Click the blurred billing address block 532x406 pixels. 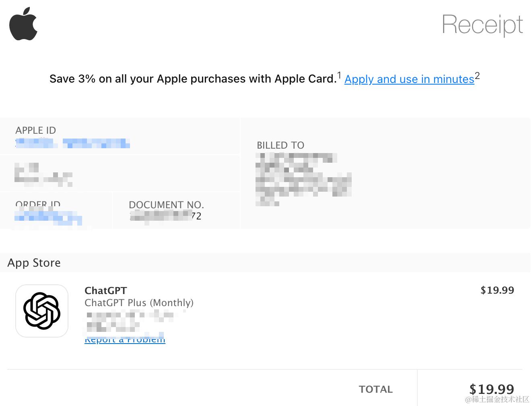(304, 179)
